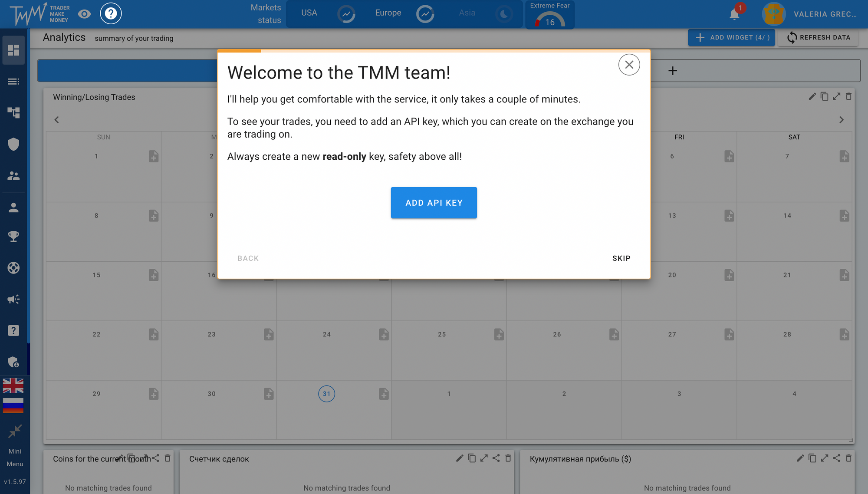Viewport: 868px width, 494px height.
Task: Open the question box icon in sidebar
Action: tap(13, 331)
